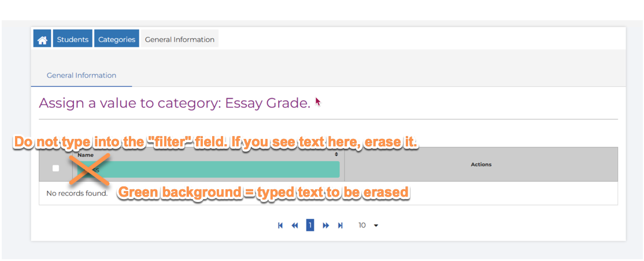Click the Name column header label
The height and width of the screenshot is (261, 644).
click(x=86, y=155)
